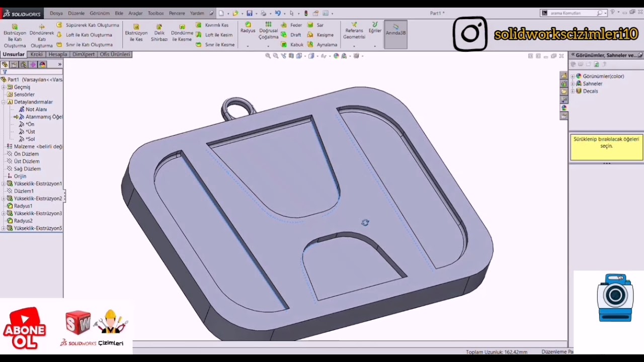
Task: Click the New document icon
Action: pyautogui.click(x=221, y=13)
